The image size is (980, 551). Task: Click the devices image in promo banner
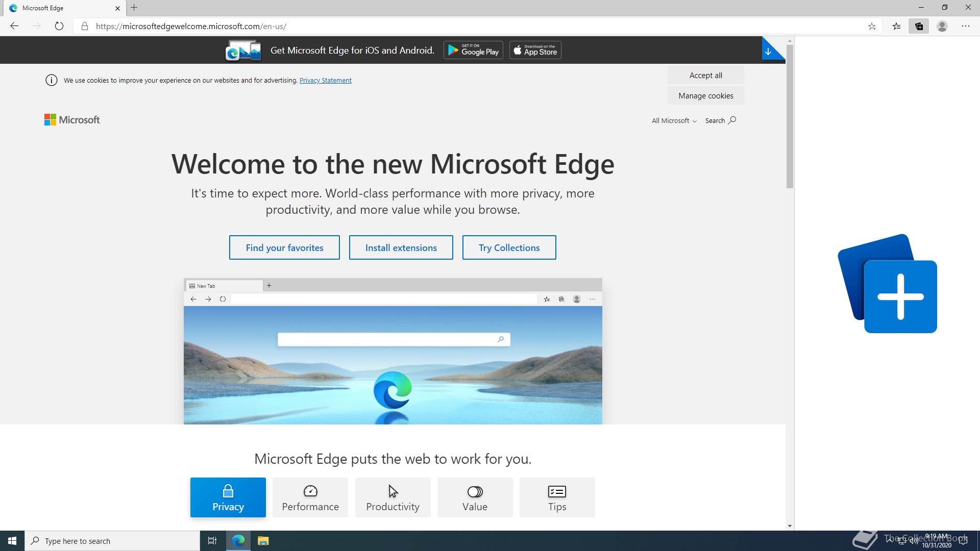click(243, 51)
